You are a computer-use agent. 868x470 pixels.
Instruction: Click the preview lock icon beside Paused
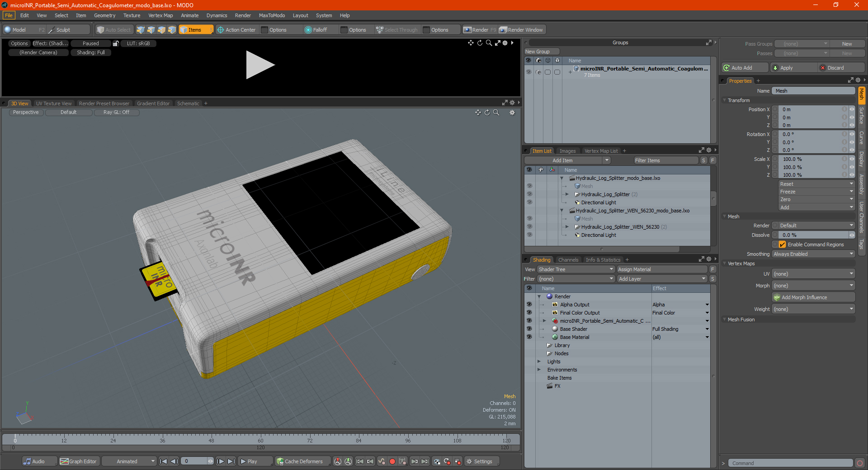click(x=116, y=43)
